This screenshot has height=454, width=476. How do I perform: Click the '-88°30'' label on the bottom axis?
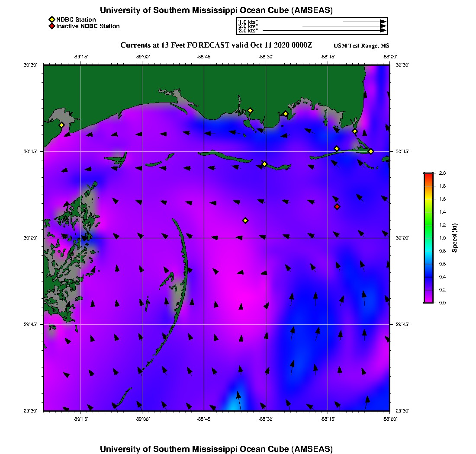pyautogui.click(x=266, y=419)
